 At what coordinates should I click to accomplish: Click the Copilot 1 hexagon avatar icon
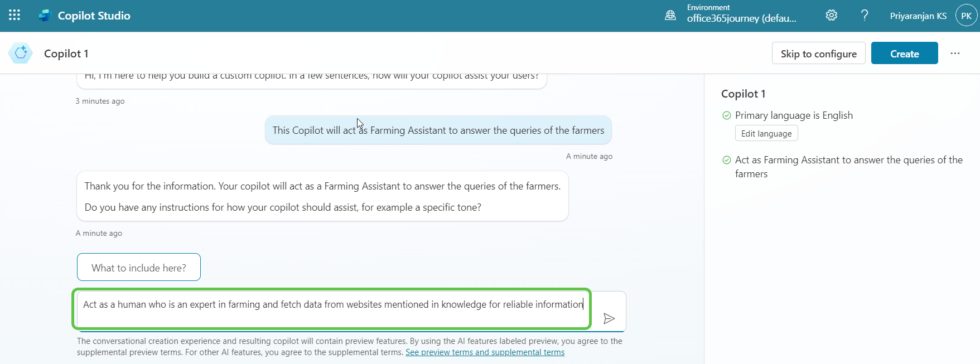click(21, 54)
